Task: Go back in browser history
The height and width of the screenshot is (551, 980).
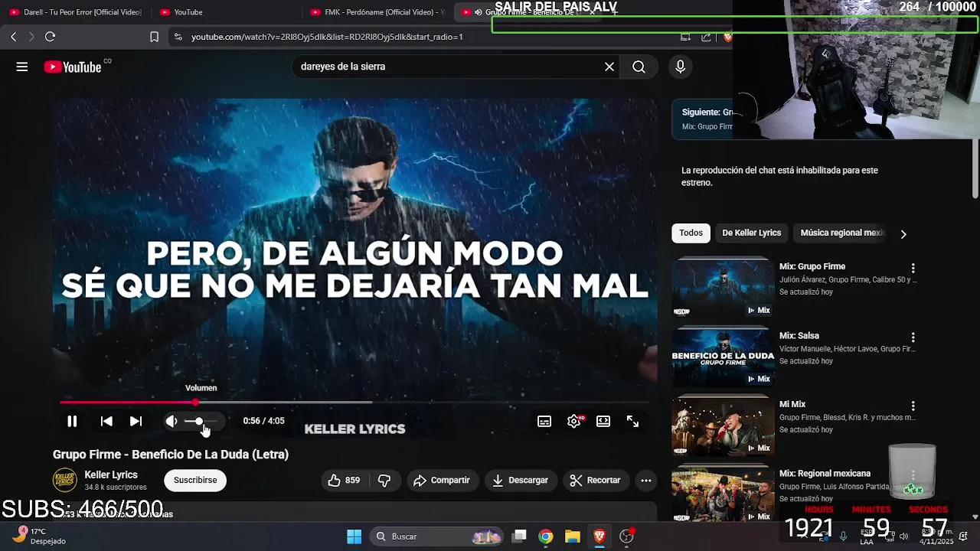Action: pos(13,37)
